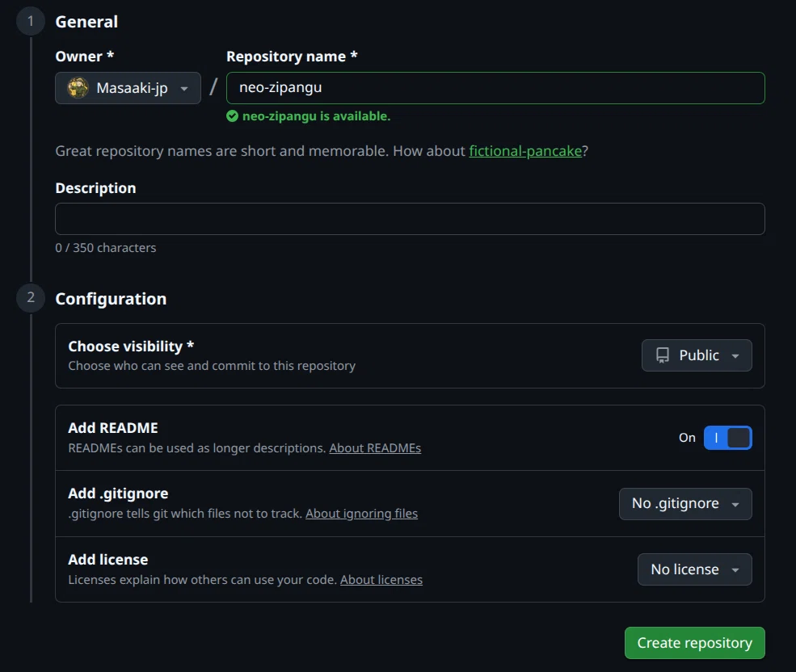Use the suggested name fictional-pancake
Viewport: 796px width, 672px height.
525,151
